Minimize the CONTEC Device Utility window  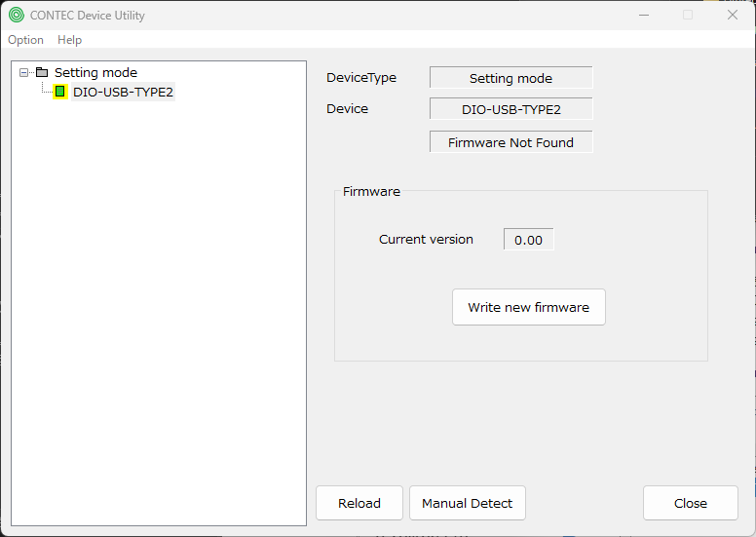click(x=643, y=16)
